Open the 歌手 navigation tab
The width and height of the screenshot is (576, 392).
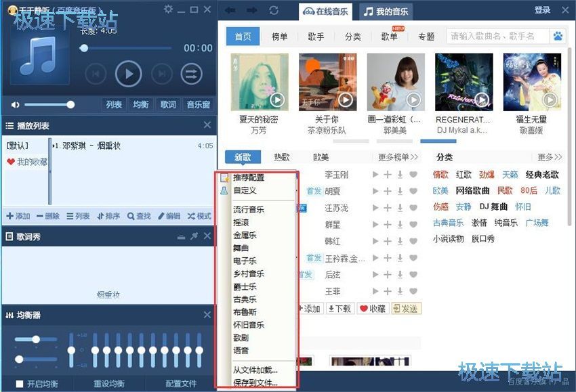(x=316, y=37)
